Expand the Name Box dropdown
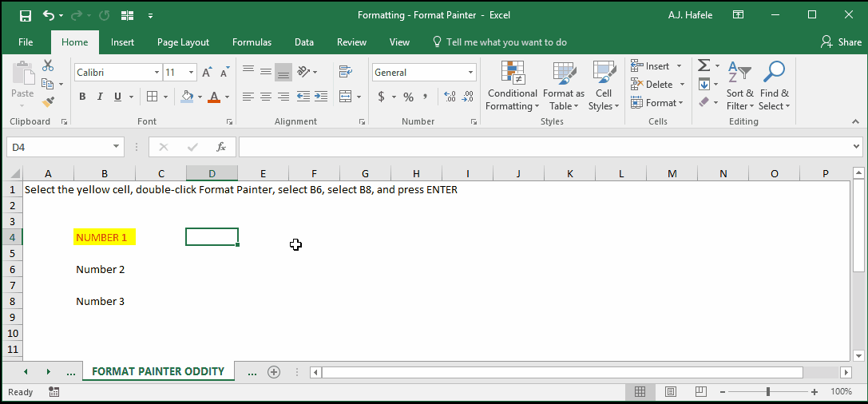The image size is (868, 404). coord(117,147)
